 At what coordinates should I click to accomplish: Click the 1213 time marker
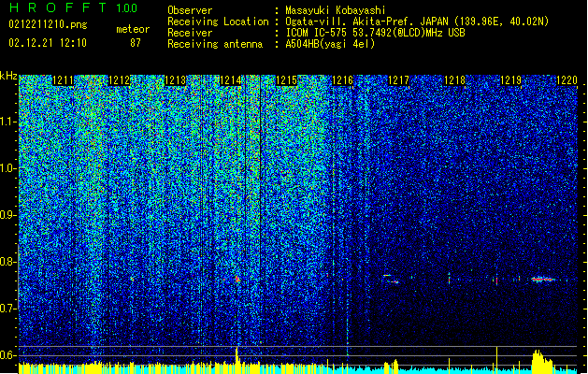[x=175, y=80]
